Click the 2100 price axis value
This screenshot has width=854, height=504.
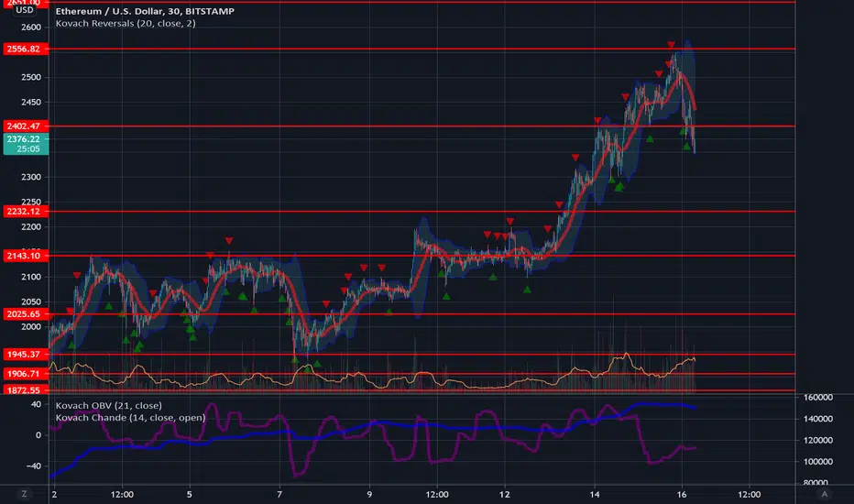tap(31, 277)
